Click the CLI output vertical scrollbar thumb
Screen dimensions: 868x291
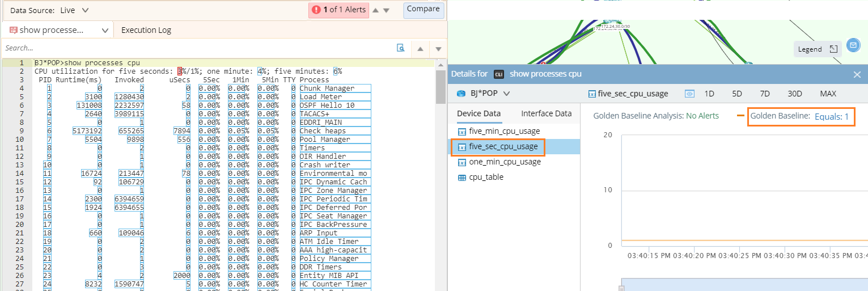pos(441,87)
